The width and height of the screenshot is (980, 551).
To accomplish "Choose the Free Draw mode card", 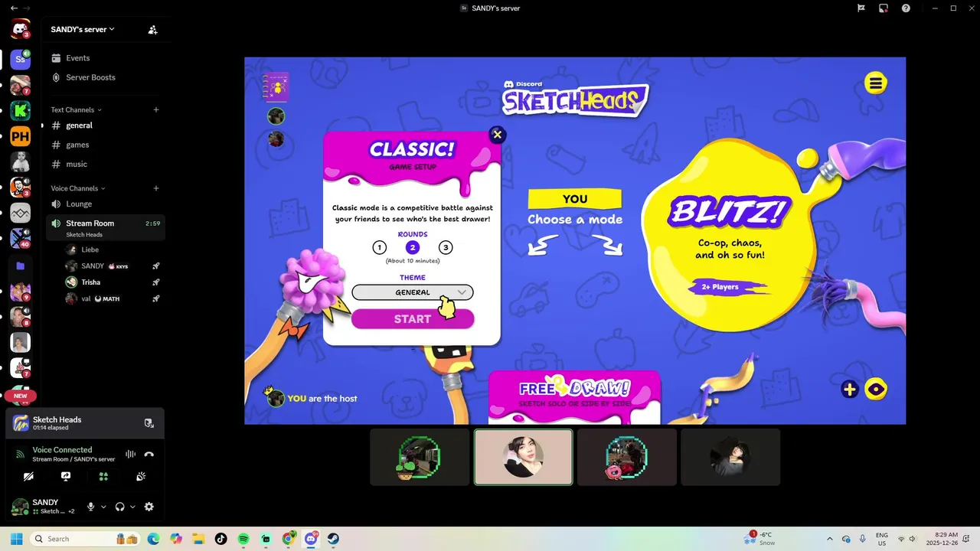I will 574,398.
